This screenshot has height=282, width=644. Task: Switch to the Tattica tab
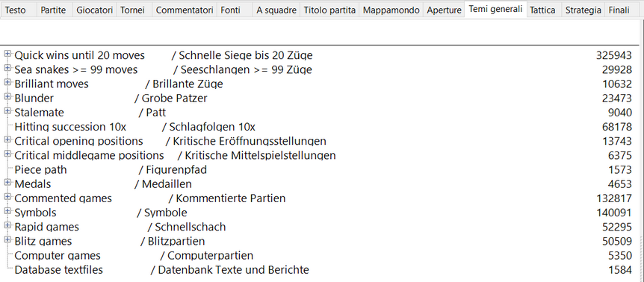[x=543, y=10]
